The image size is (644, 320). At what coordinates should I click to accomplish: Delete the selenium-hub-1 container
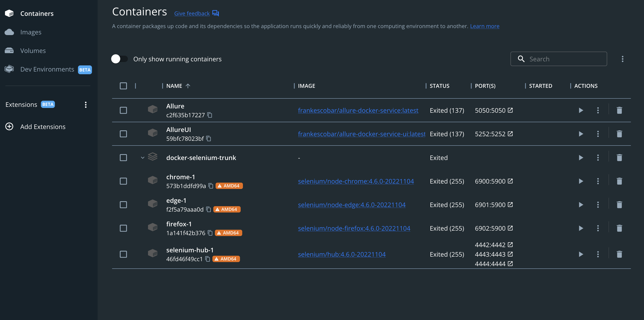[619, 254]
